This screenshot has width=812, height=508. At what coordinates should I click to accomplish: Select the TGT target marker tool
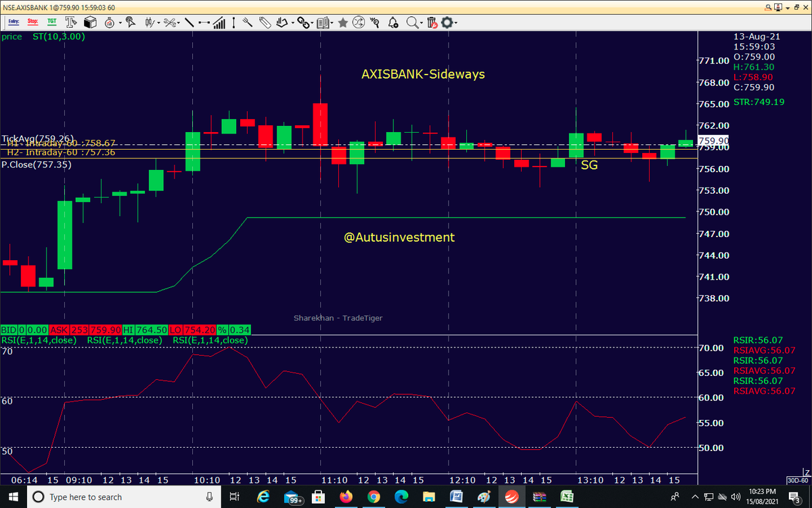point(51,22)
